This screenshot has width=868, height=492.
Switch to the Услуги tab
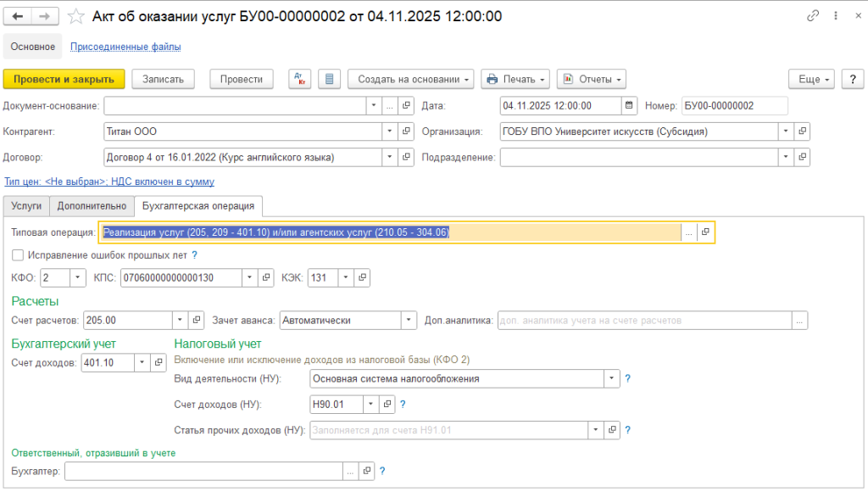click(x=25, y=206)
